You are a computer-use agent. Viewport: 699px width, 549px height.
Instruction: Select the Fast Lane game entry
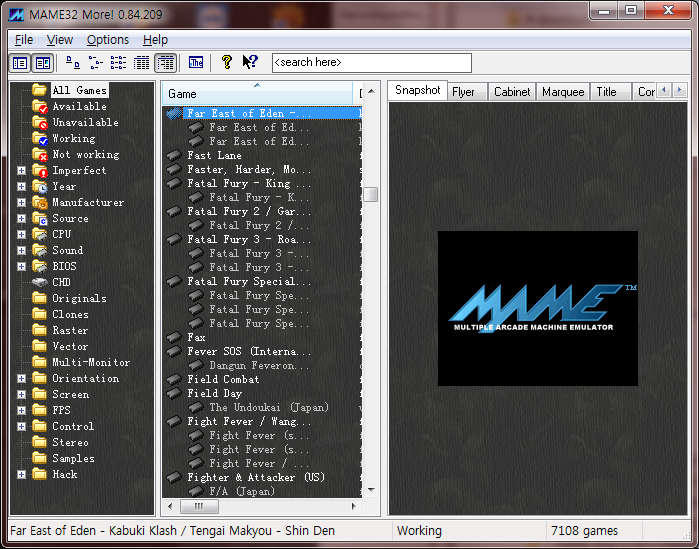pyautogui.click(x=214, y=156)
